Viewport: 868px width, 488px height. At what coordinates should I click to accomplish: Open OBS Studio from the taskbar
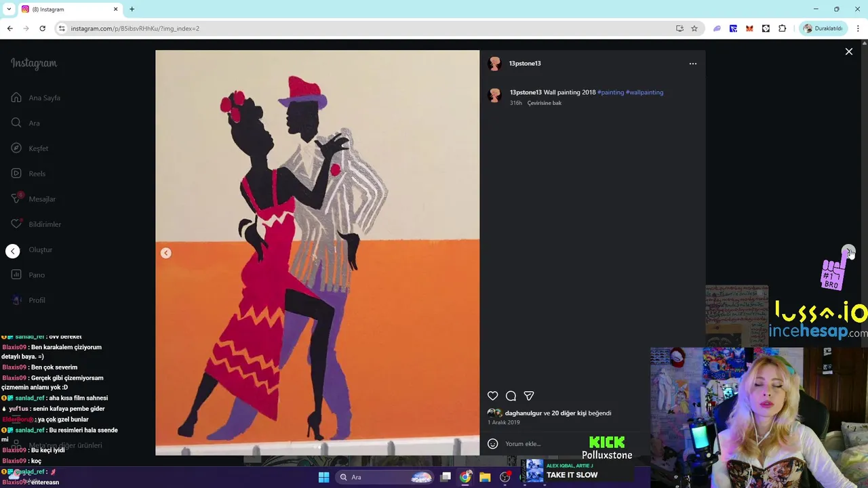(505, 477)
